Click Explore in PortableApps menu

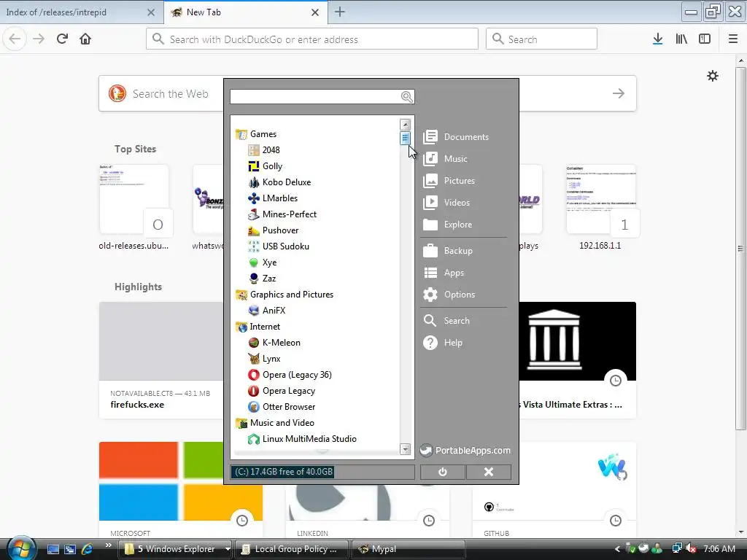(448, 225)
